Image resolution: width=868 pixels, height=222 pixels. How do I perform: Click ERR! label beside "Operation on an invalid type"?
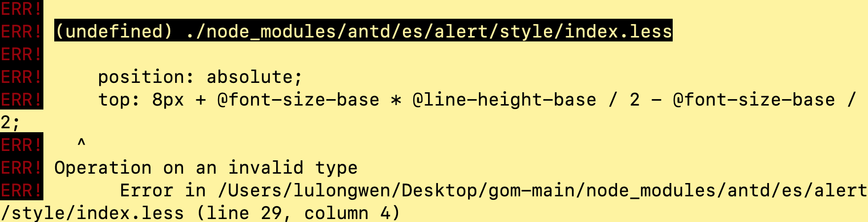tap(21, 168)
